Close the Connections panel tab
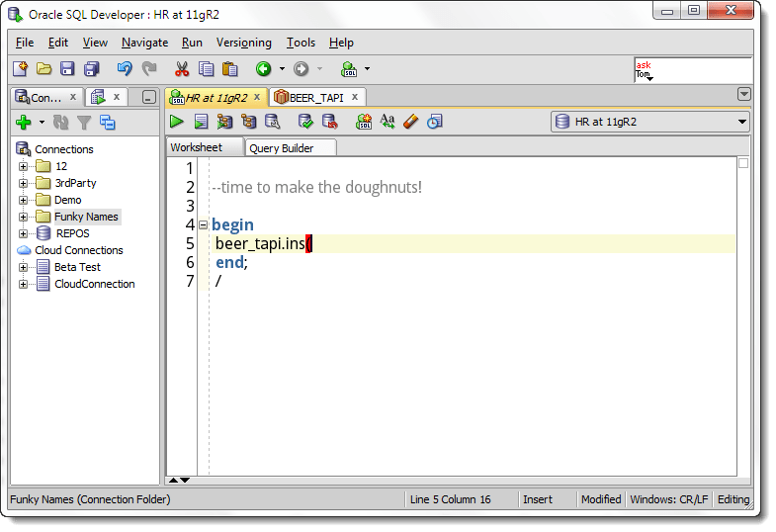 click(73, 97)
